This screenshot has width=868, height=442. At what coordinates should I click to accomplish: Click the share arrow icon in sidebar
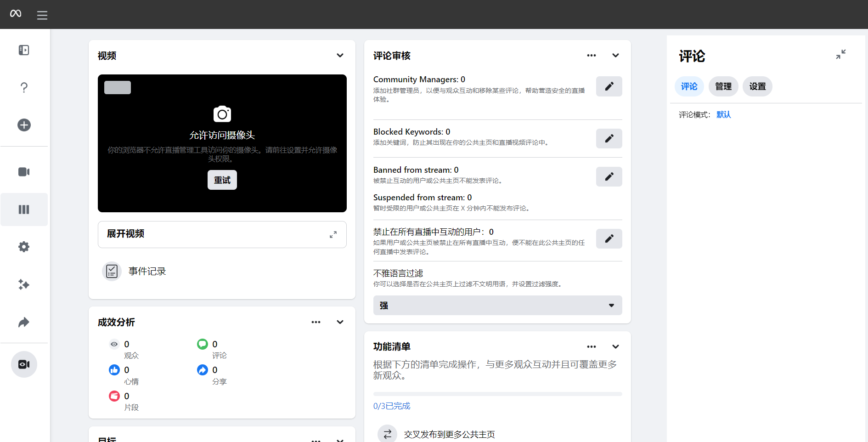click(x=24, y=322)
